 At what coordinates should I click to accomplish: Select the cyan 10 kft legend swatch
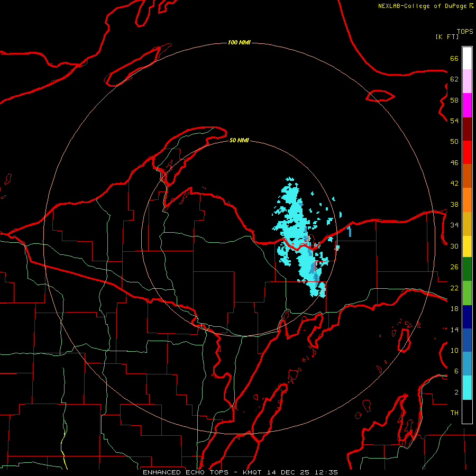467,388
